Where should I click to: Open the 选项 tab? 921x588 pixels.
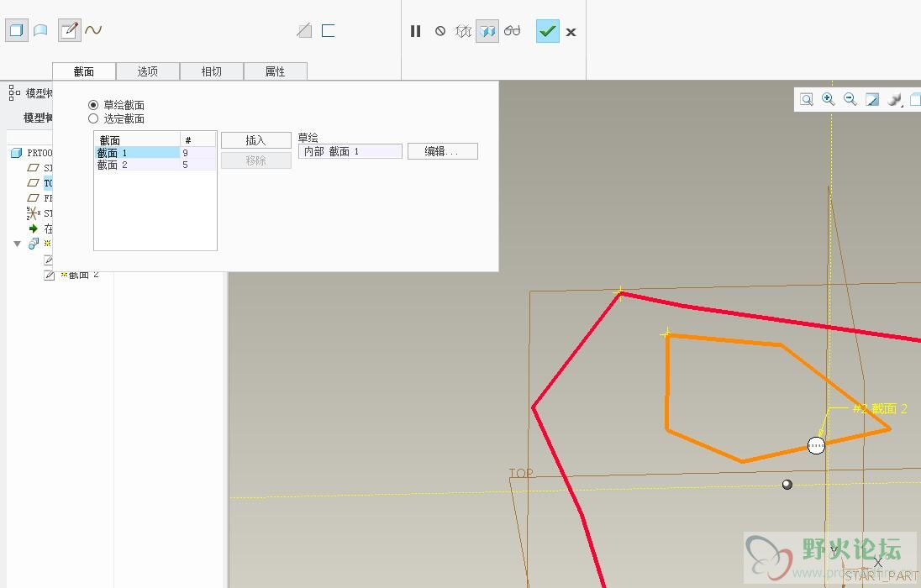point(147,71)
